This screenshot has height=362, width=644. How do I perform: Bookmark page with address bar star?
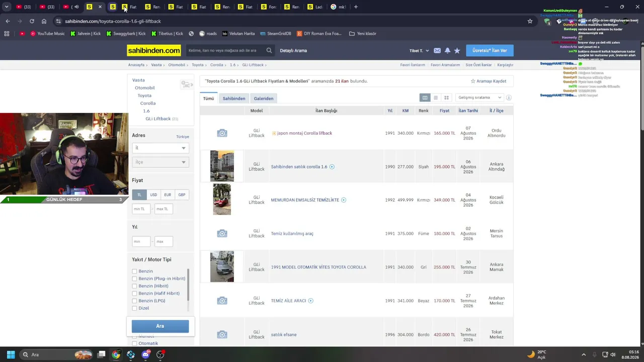pos(530,21)
